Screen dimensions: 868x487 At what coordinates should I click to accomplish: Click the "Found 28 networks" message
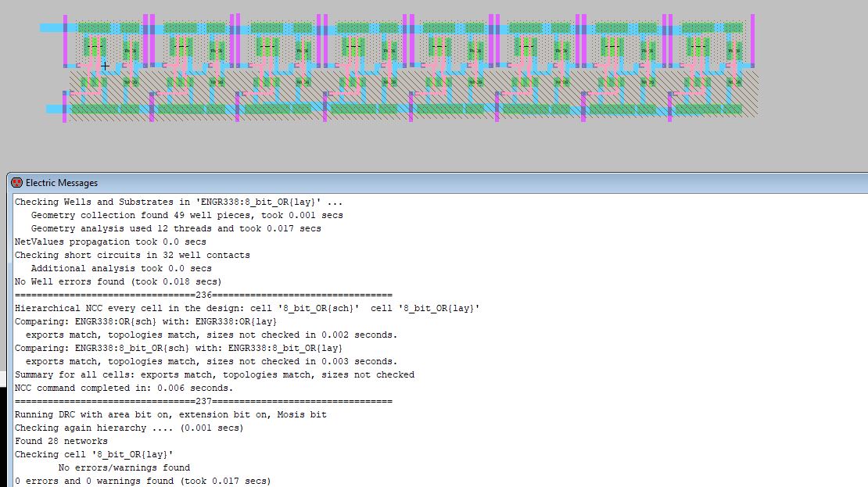point(61,441)
